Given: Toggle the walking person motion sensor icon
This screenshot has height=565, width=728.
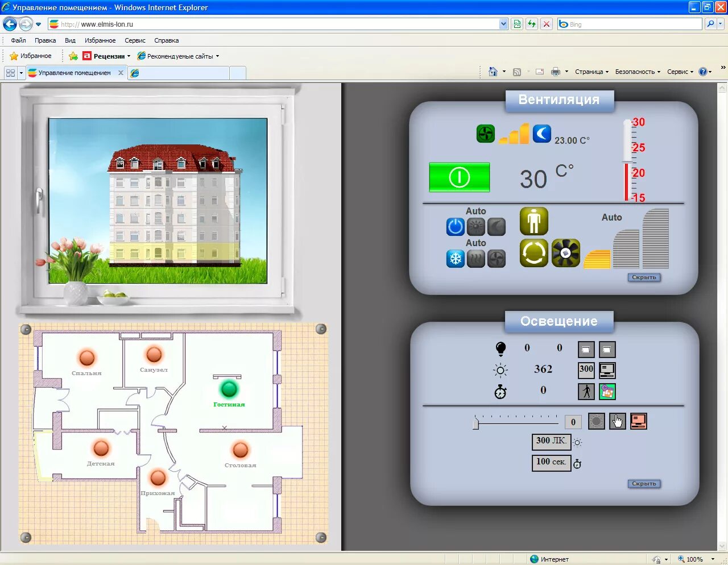Looking at the screenshot, I should click(586, 391).
